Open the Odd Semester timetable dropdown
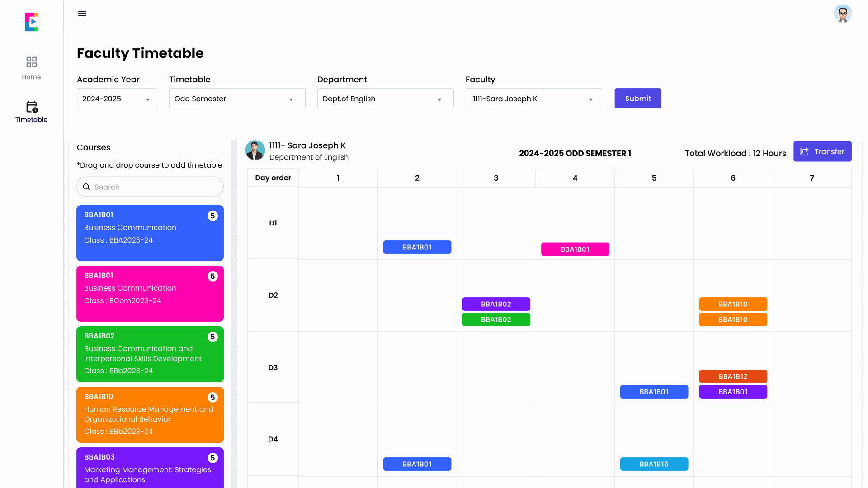The height and width of the screenshot is (488, 868). tap(237, 99)
